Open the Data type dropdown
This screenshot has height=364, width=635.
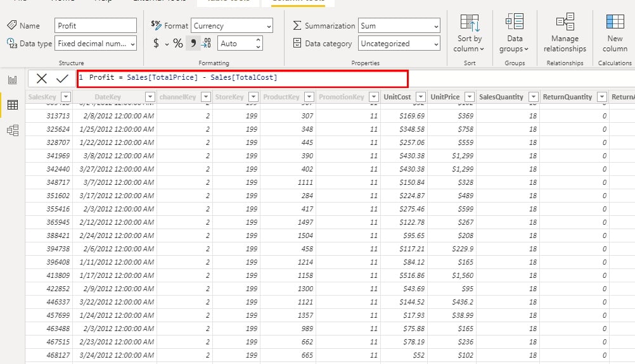pos(96,43)
